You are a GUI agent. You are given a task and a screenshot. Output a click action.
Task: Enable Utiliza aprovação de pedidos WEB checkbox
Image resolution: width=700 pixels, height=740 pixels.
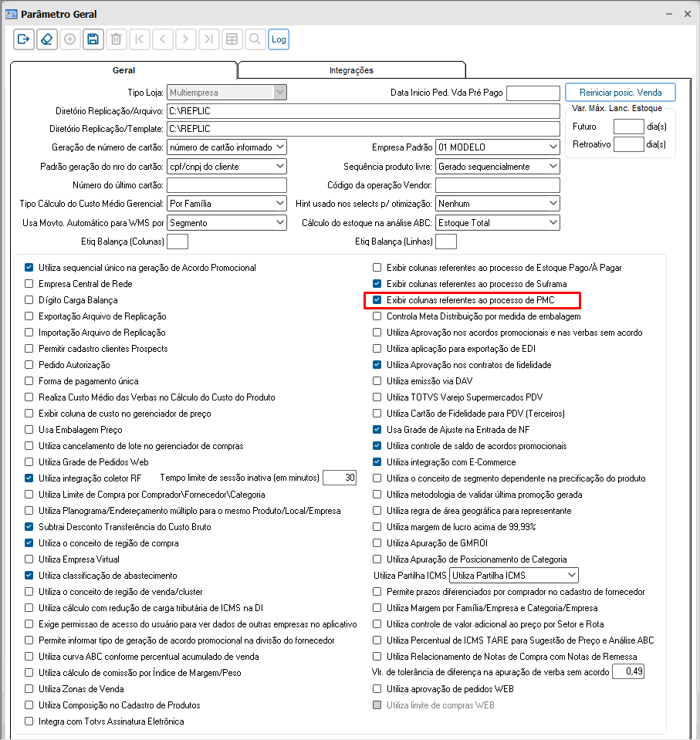point(377,688)
